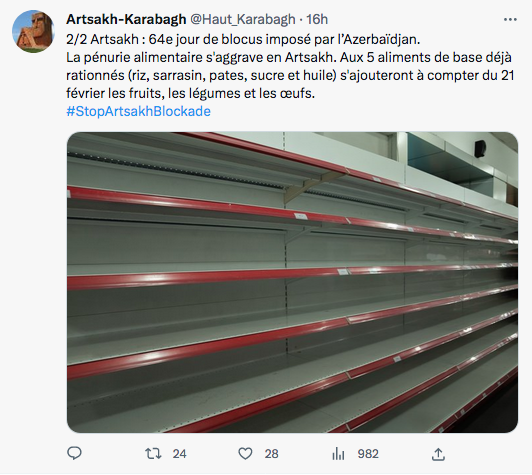Image resolution: width=532 pixels, height=475 pixels.
Task: Click the like count 28
Action: coord(271,454)
